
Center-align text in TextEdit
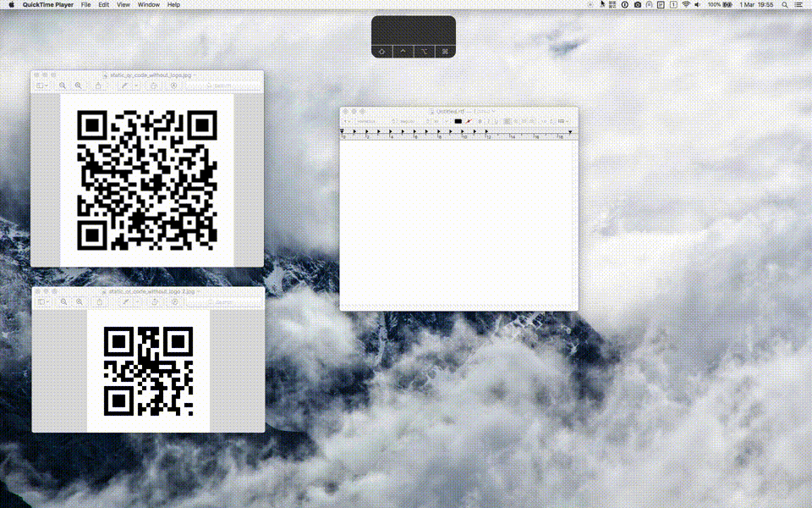(516, 121)
